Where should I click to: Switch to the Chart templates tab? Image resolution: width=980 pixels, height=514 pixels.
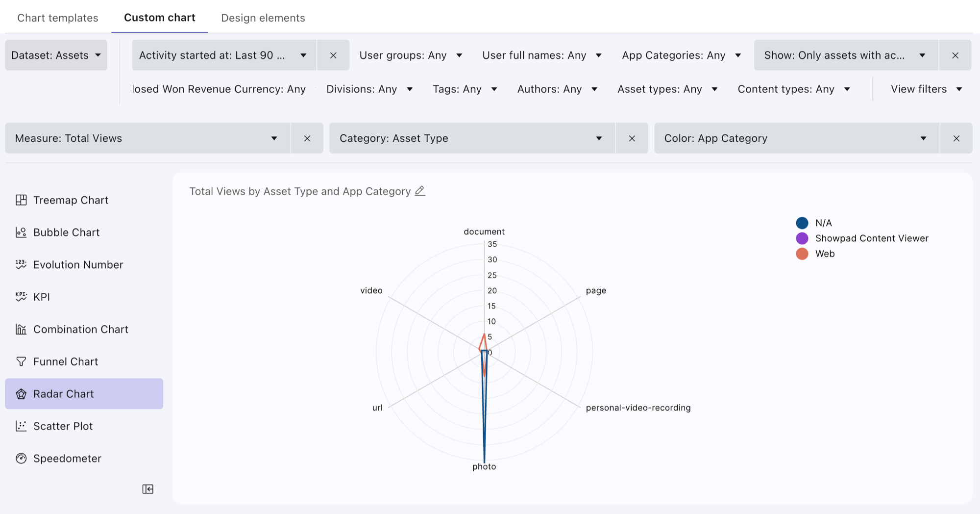(58, 18)
